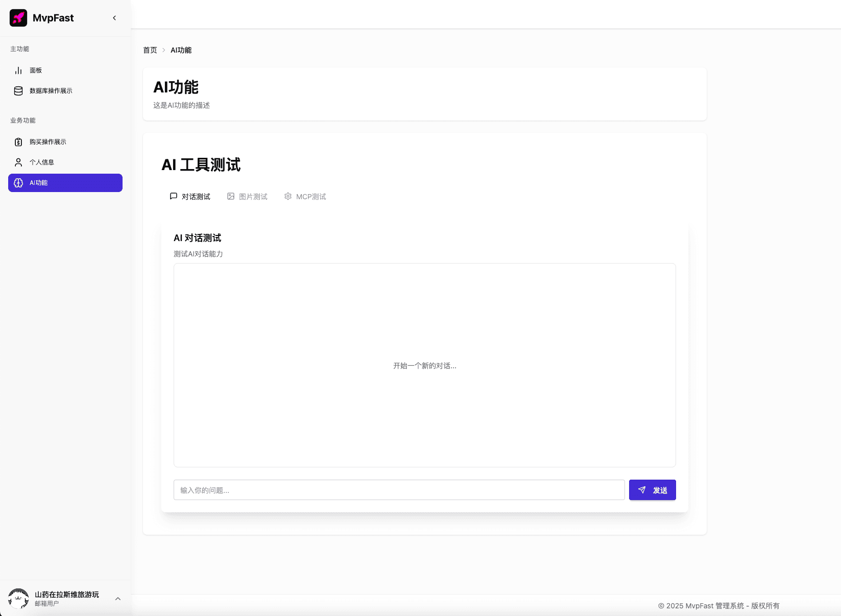Switch to the MCP测试 tab
841x616 pixels.
(311, 196)
